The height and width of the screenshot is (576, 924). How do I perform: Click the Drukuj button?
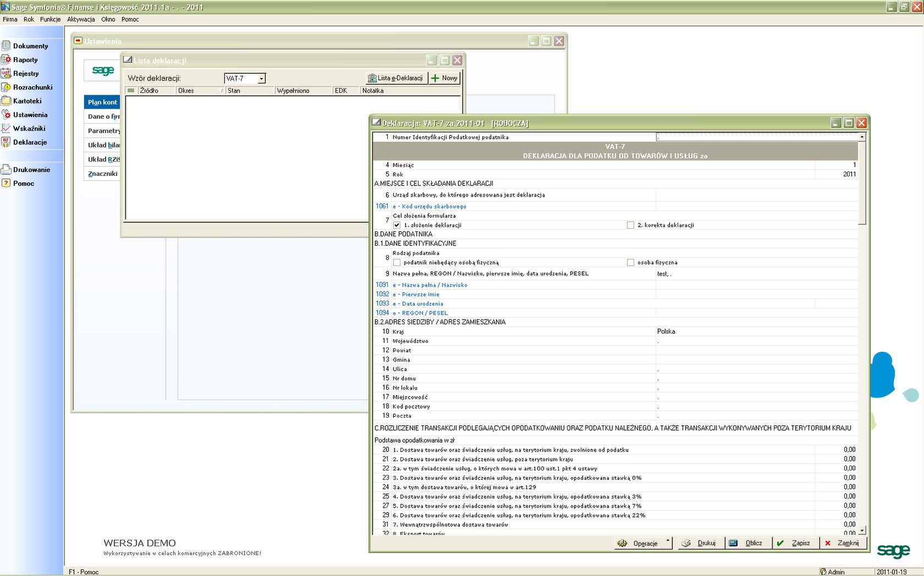[x=701, y=543]
